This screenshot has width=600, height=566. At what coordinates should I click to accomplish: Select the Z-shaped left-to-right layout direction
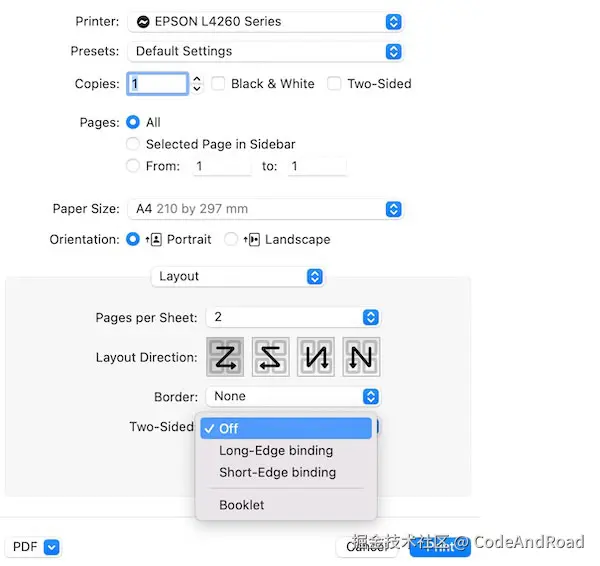click(225, 357)
